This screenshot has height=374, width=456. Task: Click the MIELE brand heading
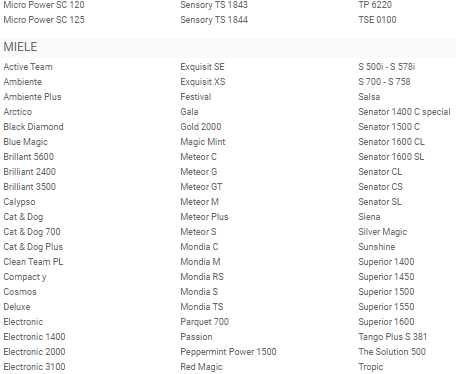click(20, 47)
